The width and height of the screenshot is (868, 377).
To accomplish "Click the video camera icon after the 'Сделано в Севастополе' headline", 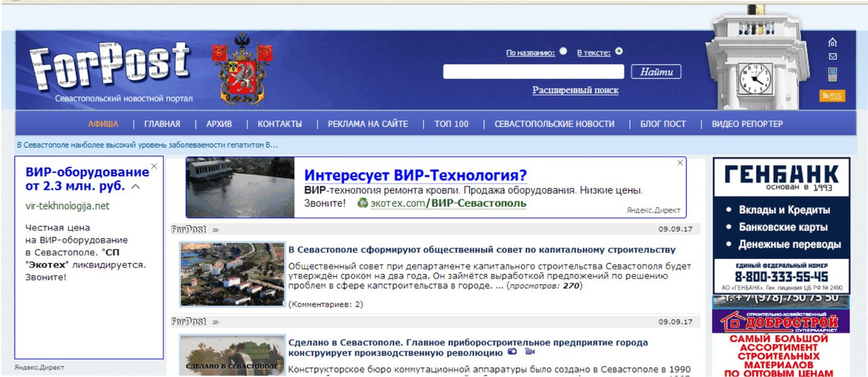I will click(530, 352).
